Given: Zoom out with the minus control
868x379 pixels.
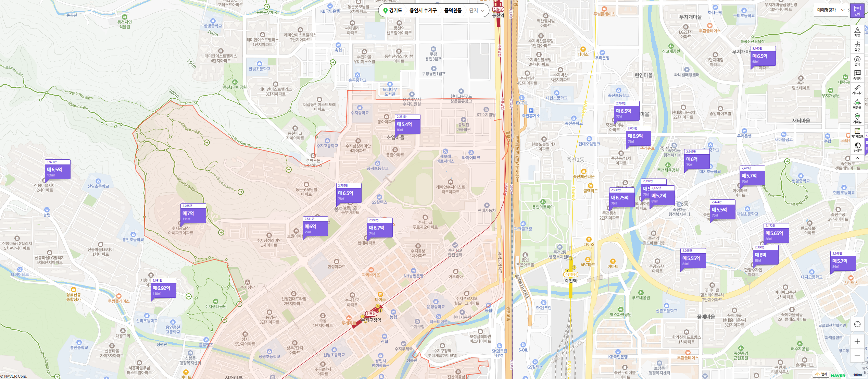Looking at the screenshot, I should (x=857, y=355).
